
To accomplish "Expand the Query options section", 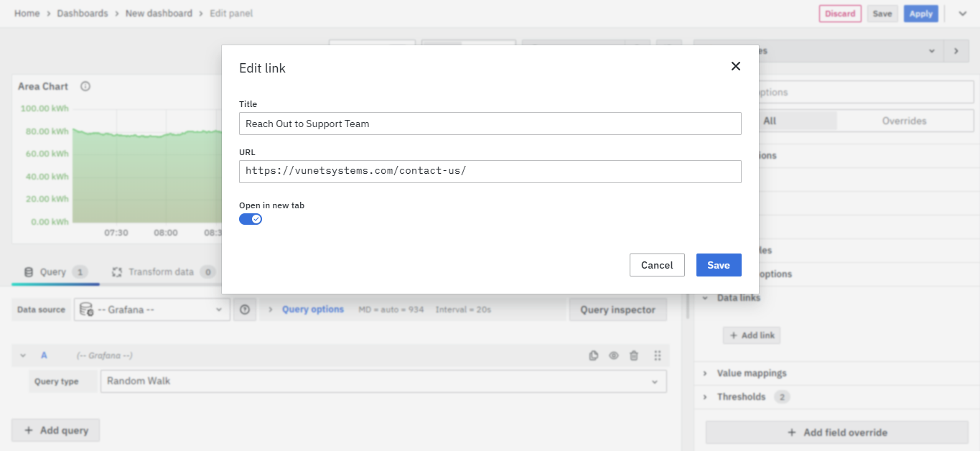I will point(312,310).
